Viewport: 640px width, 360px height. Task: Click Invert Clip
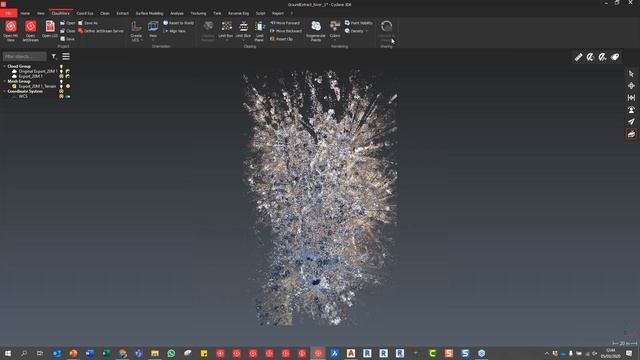pos(282,39)
